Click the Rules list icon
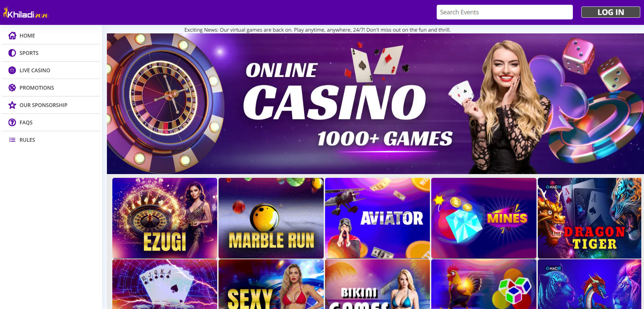Viewport: 644px width, 309px height. coord(12,140)
